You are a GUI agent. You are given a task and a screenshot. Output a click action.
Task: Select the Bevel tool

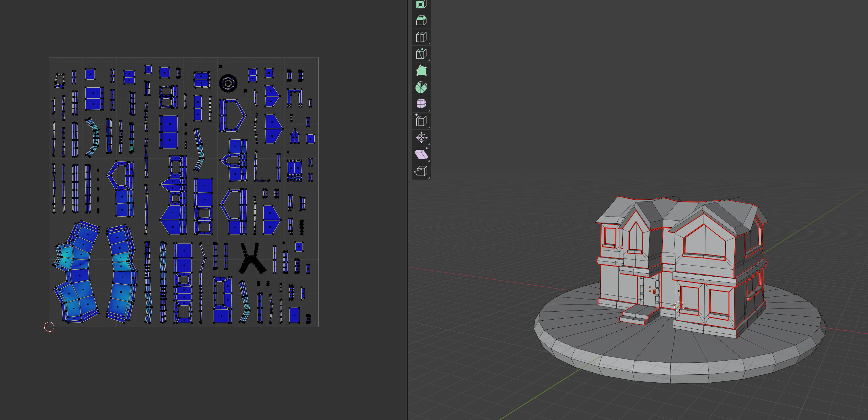pos(421,20)
